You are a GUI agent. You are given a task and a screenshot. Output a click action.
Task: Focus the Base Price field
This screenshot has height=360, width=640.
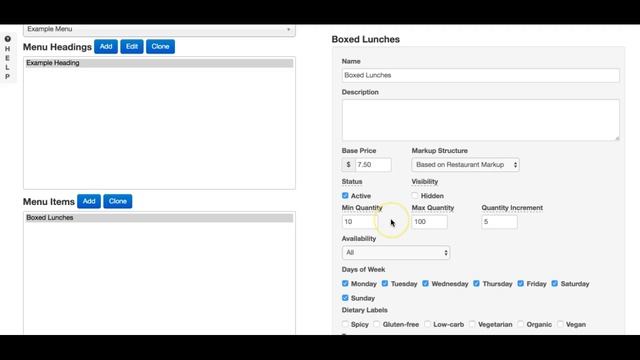[x=373, y=165]
